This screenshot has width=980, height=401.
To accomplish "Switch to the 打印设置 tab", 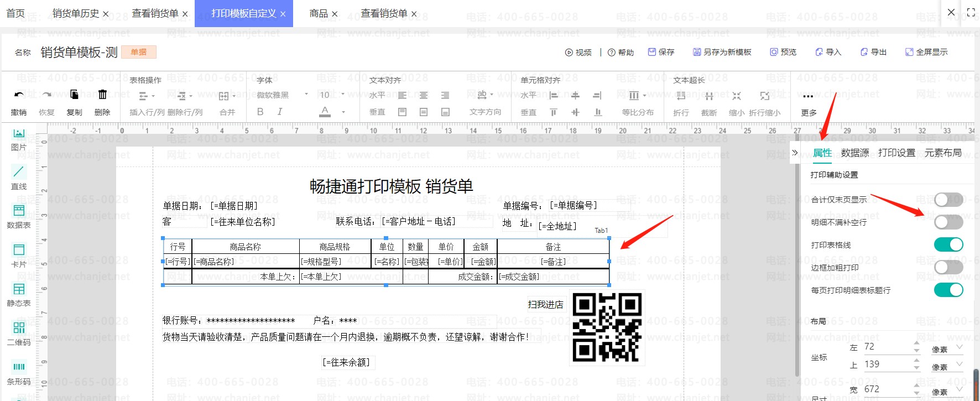I will click(x=896, y=153).
